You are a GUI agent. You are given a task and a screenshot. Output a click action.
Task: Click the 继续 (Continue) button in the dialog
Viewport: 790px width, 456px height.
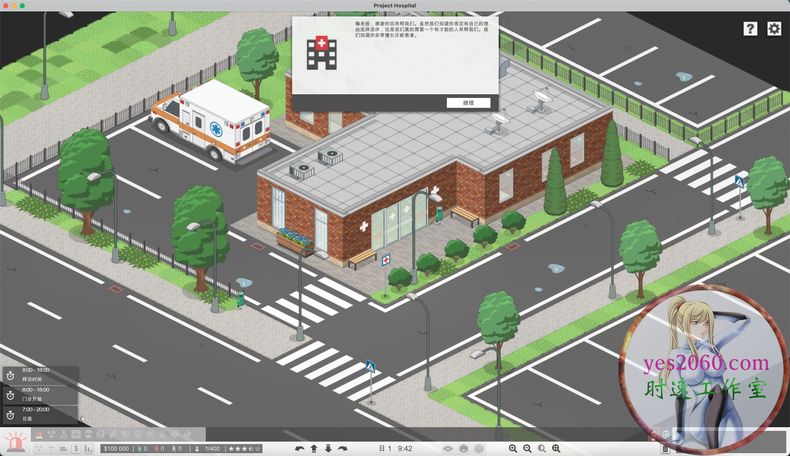pos(468,102)
